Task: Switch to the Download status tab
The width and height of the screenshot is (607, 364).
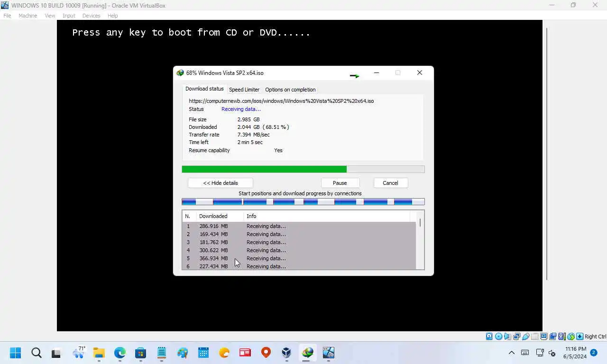Action: coord(204,89)
